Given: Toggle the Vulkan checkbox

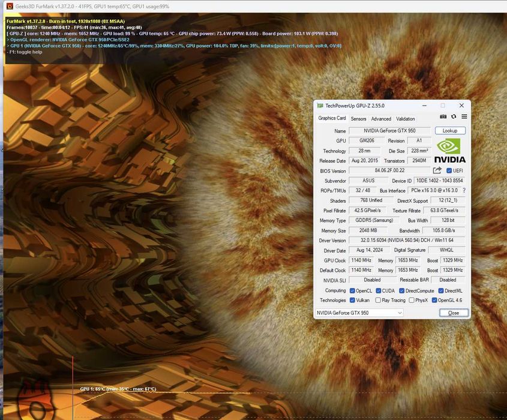Looking at the screenshot, I should tap(352, 300).
